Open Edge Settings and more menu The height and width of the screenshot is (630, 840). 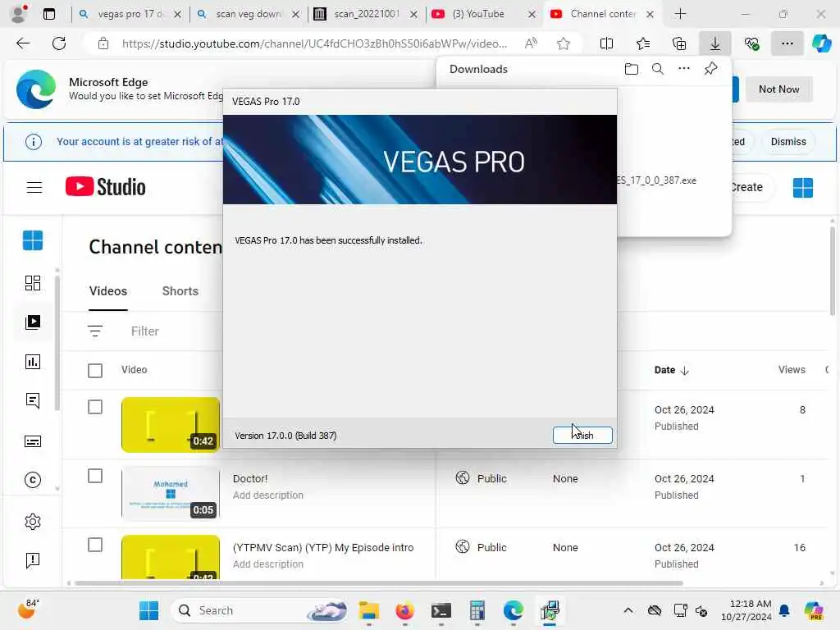[x=787, y=43]
